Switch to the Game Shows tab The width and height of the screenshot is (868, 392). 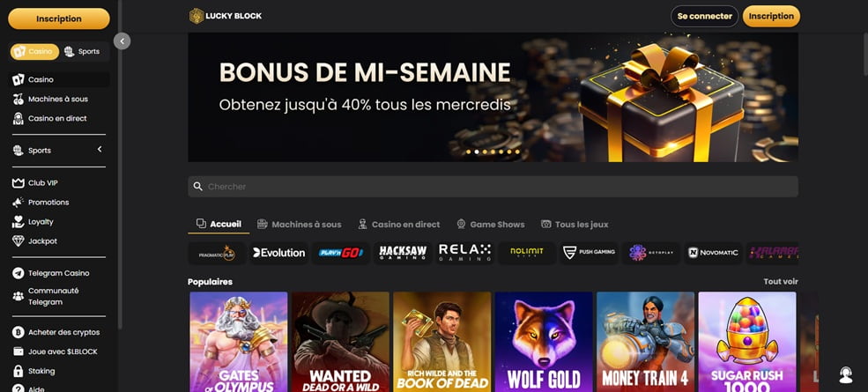(x=491, y=225)
